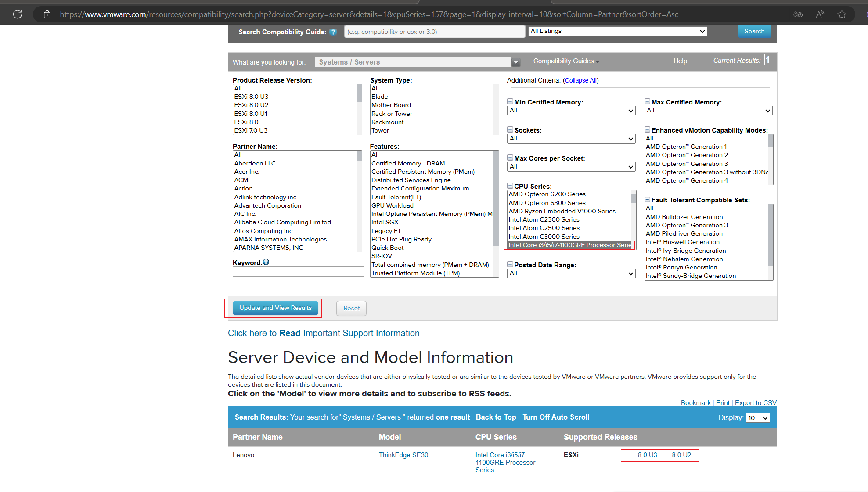Viewport: 868px width, 492px height.
Task: Click the site padlock icon in the address bar
Action: pos(47,14)
